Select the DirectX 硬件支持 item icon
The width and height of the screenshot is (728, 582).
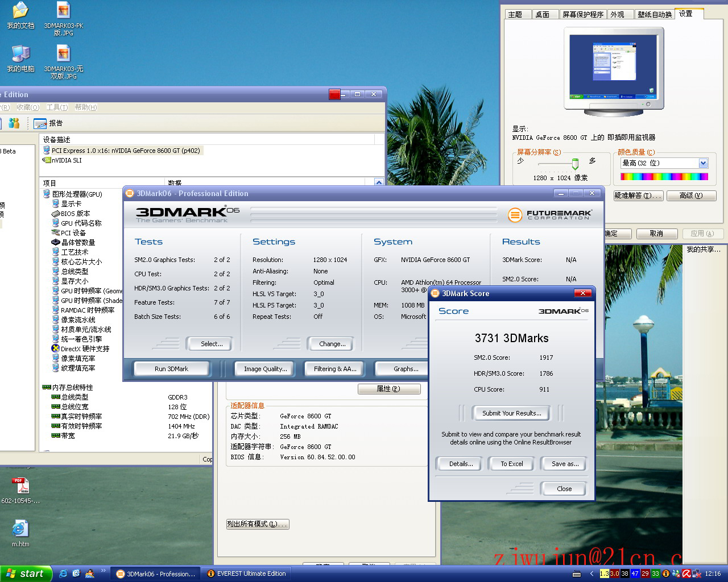click(55, 348)
